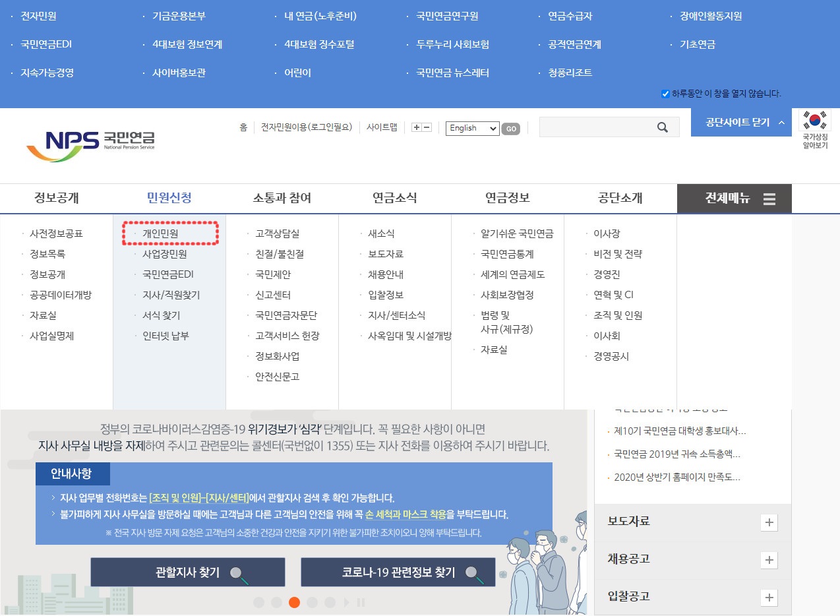Select the first banner slide dot
The height and width of the screenshot is (616, 840).
[x=258, y=602]
